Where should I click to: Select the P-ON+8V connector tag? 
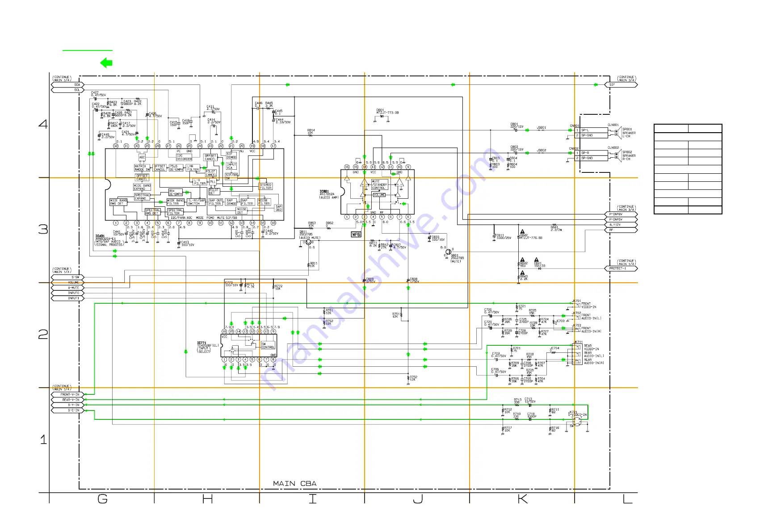pos(621,214)
